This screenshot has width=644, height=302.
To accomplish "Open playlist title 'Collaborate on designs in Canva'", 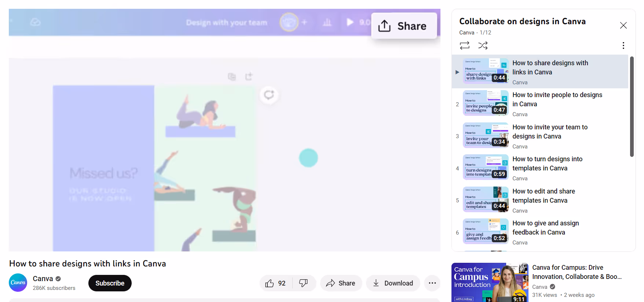I will click(x=522, y=21).
